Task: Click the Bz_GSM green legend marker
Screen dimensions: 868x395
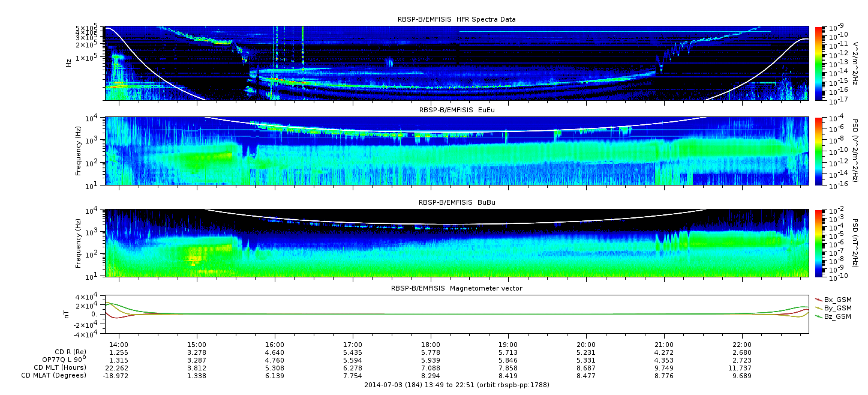Action: click(x=818, y=316)
